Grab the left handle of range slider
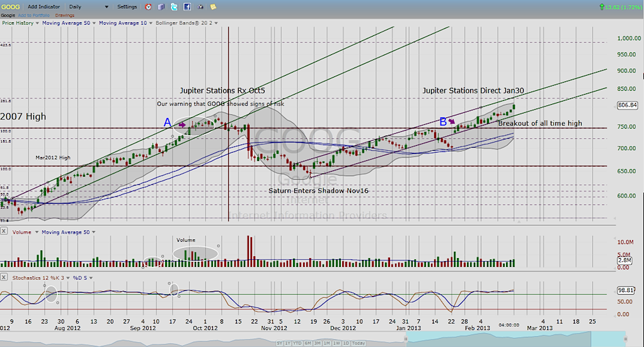644x347 pixels. (x=406, y=339)
